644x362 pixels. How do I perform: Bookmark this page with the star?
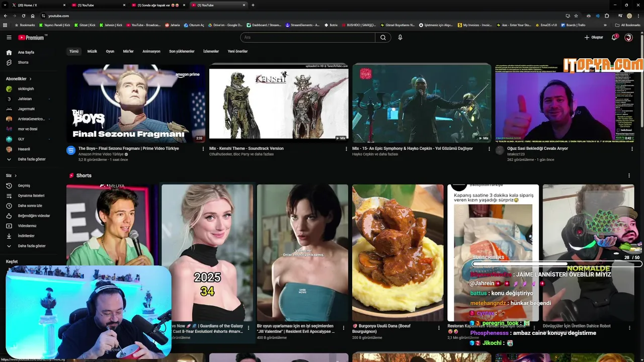576,16
